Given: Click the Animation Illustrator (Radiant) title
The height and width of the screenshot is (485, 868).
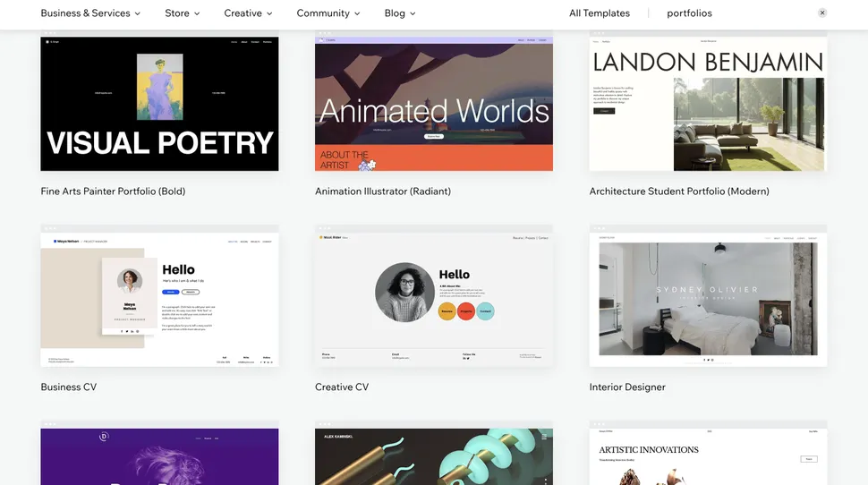Looking at the screenshot, I should tap(382, 191).
